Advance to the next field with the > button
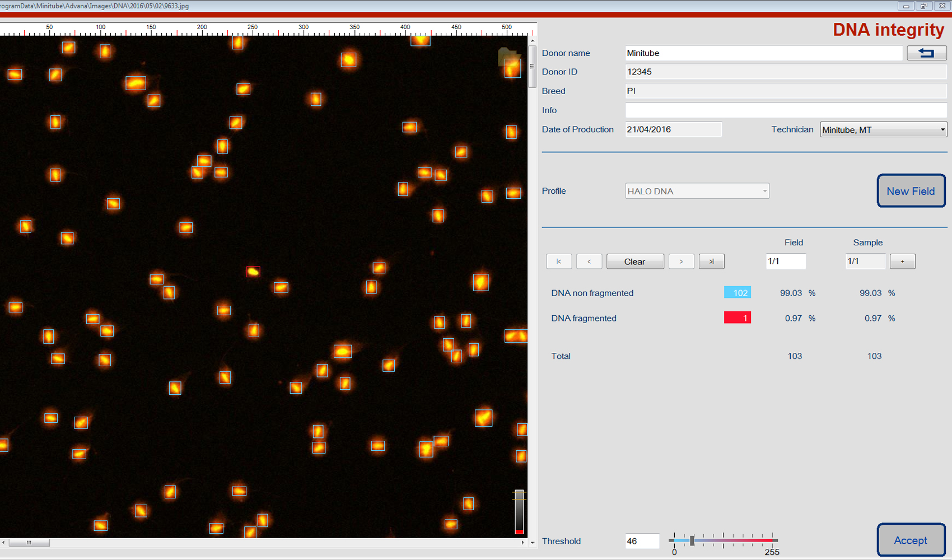The width and height of the screenshot is (952, 560). (681, 262)
